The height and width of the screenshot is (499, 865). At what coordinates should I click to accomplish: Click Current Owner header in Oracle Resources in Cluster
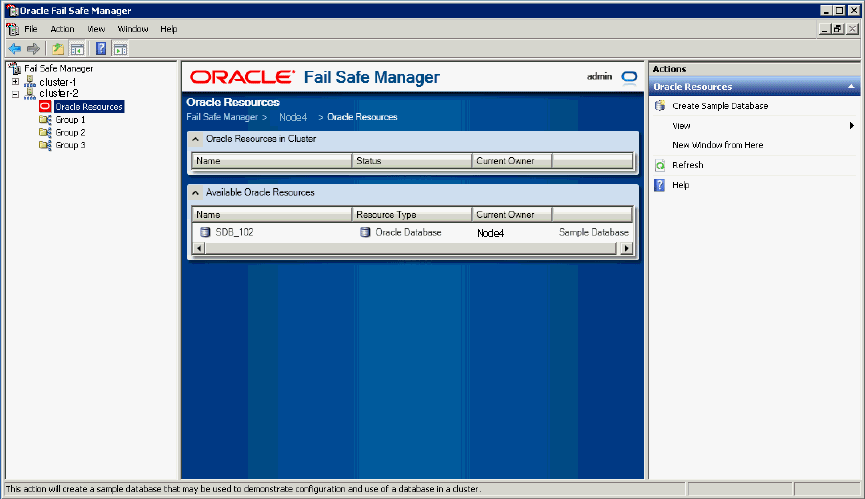tap(512, 161)
